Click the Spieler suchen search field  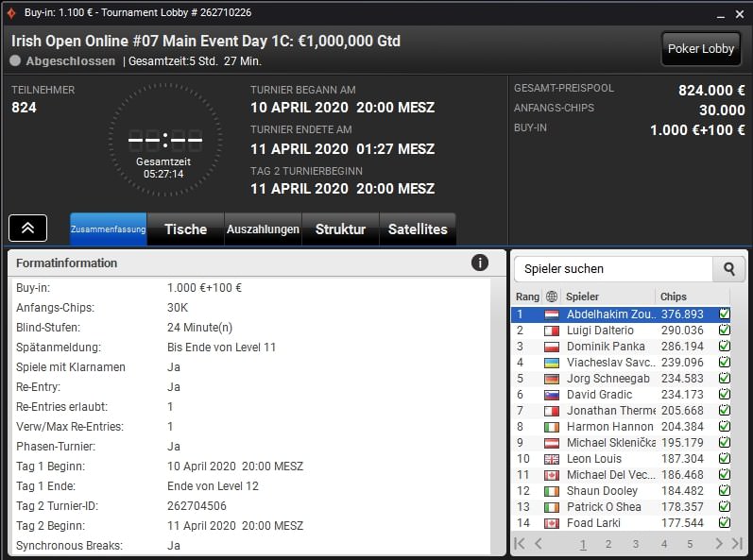tap(612, 269)
